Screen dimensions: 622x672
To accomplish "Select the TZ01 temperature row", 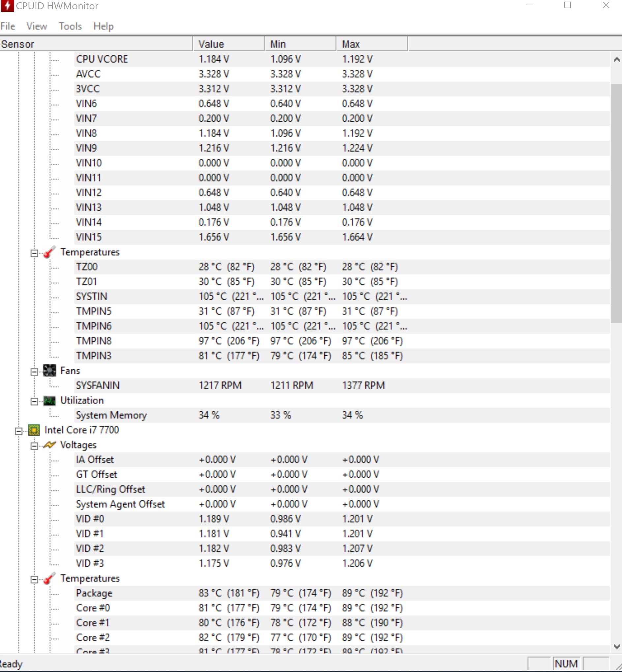I will pyautogui.click(x=342, y=282).
